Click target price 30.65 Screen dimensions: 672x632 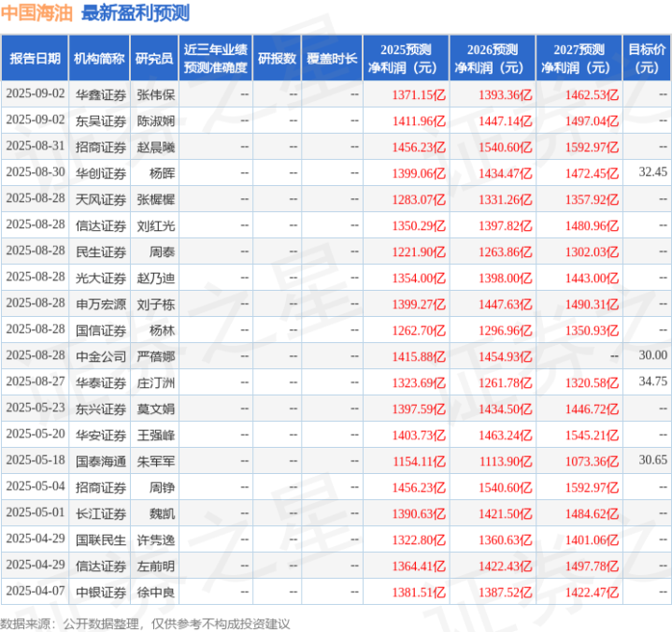tap(652, 460)
